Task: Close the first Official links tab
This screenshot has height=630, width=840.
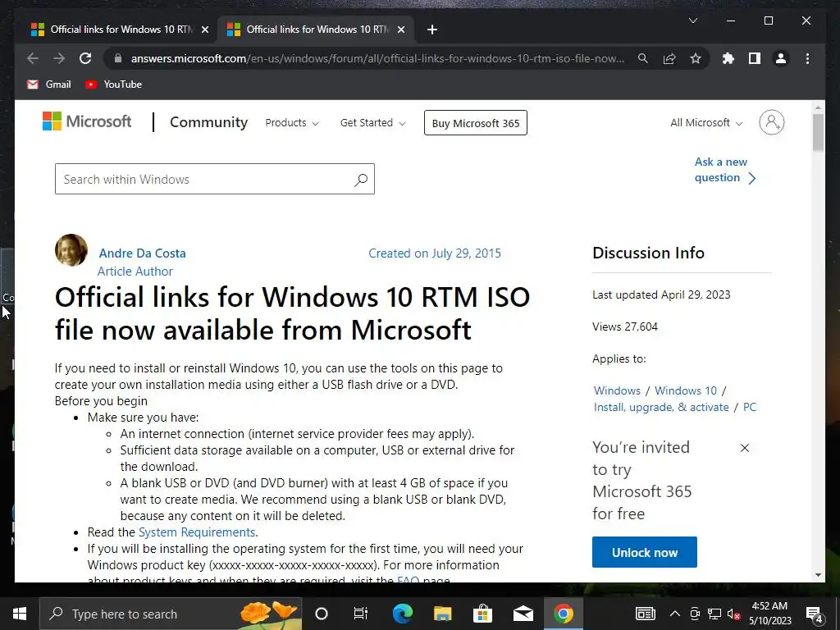Action: 204,30
